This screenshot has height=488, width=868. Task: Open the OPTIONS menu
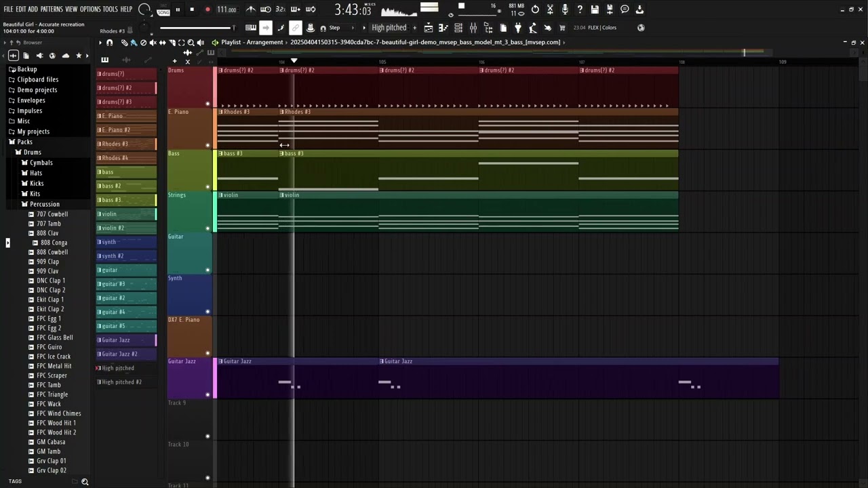point(90,9)
